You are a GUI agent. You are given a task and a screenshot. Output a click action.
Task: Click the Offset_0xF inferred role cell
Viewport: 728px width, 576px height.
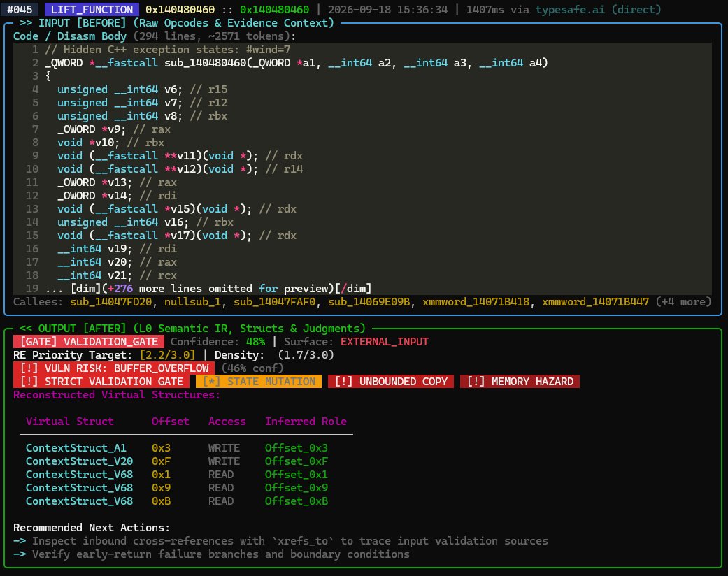[x=297, y=461]
